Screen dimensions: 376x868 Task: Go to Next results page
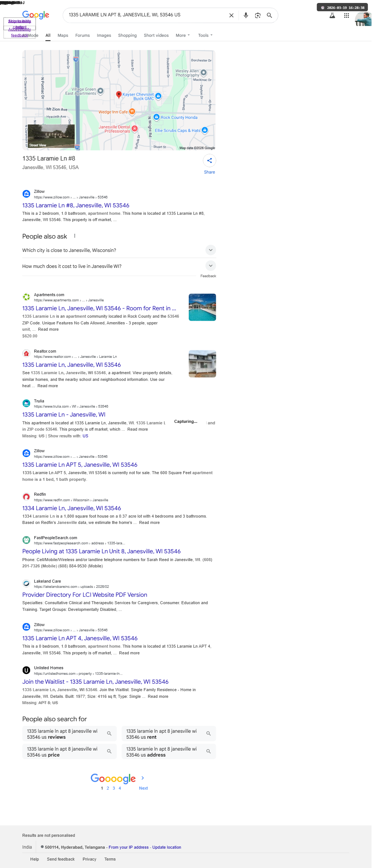(x=143, y=788)
